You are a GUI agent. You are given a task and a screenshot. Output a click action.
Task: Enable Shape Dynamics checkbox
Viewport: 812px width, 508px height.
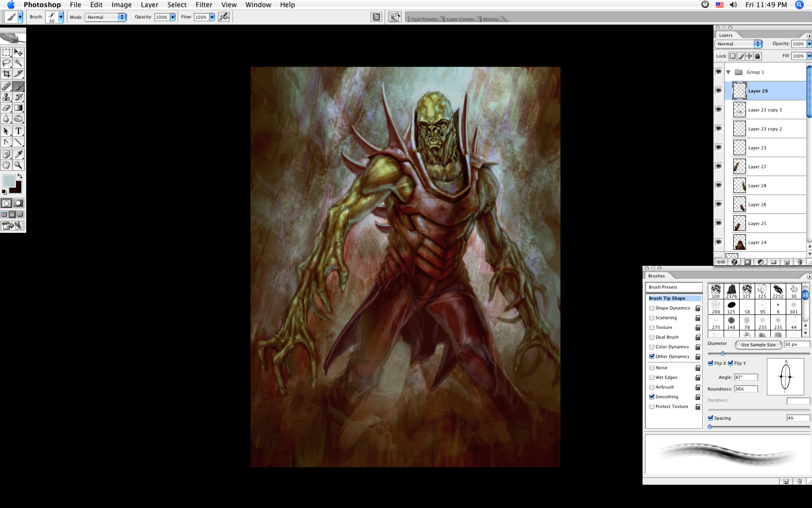point(652,308)
